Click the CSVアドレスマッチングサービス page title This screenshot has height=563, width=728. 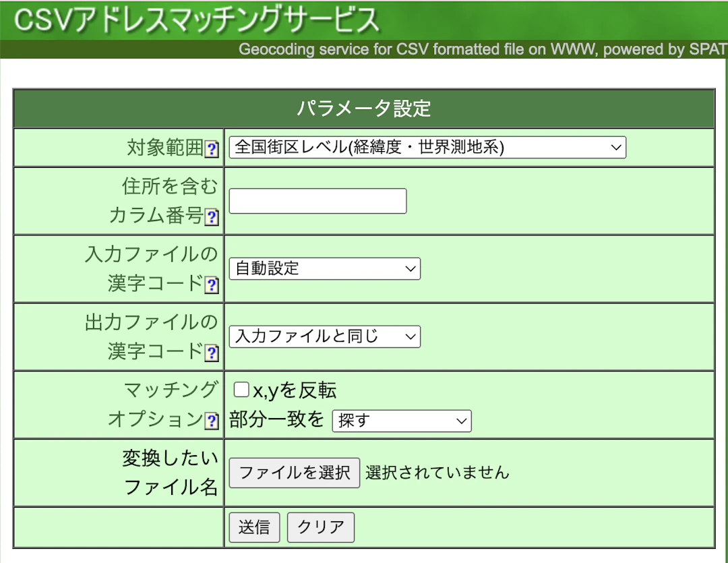coord(197,20)
